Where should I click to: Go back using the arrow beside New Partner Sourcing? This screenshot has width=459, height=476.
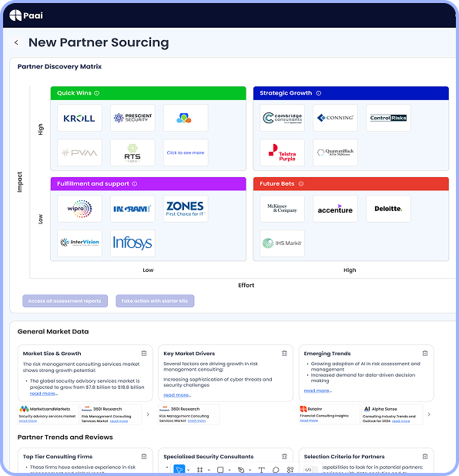tap(16, 42)
